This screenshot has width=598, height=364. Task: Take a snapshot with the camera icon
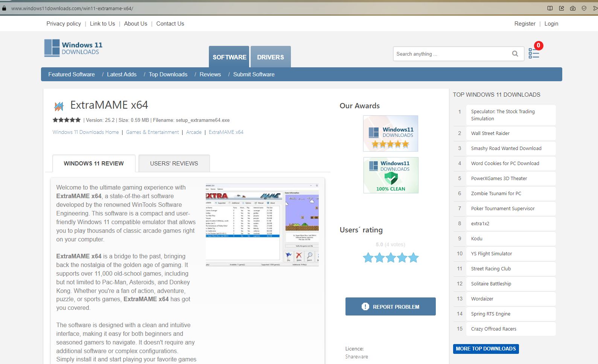point(573,8)
